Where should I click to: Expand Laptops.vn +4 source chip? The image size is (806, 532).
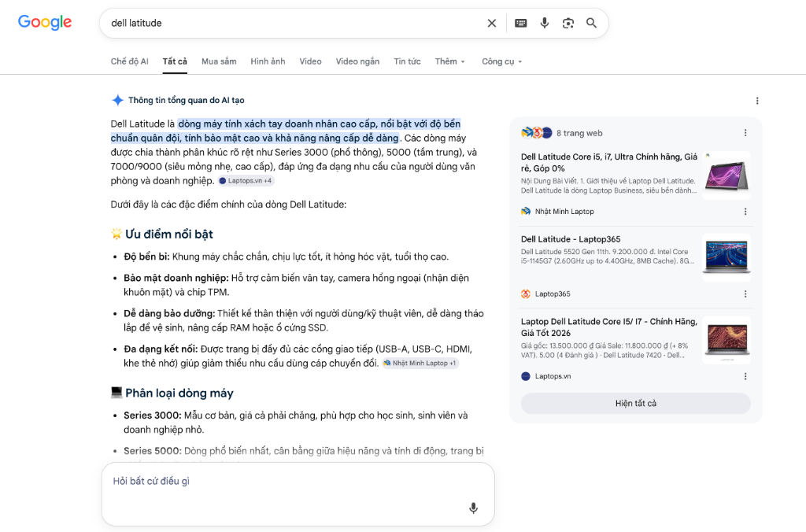(x=246, y=181)
